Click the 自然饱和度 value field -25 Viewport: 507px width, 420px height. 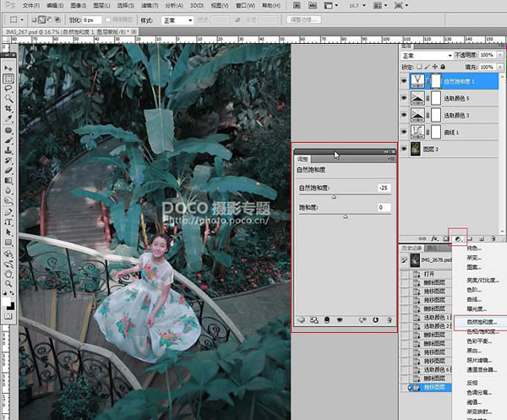coord(384,188)
